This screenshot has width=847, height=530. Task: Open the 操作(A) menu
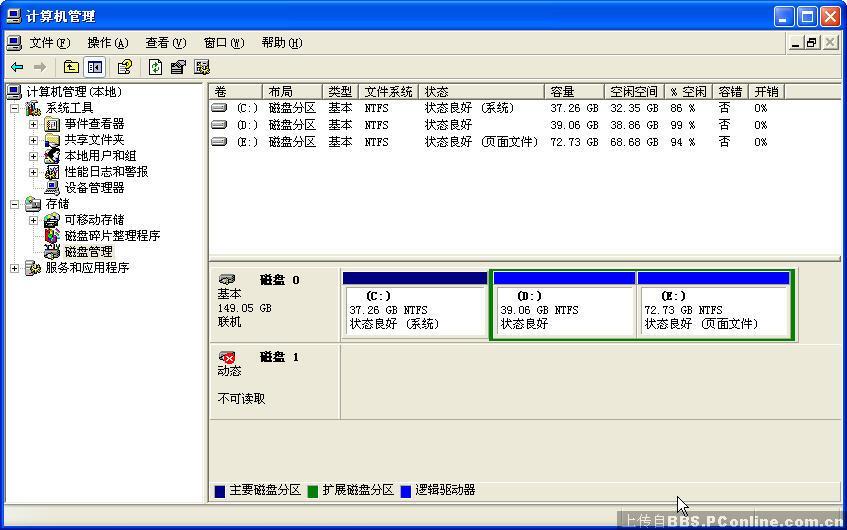[x=108, y=43]
